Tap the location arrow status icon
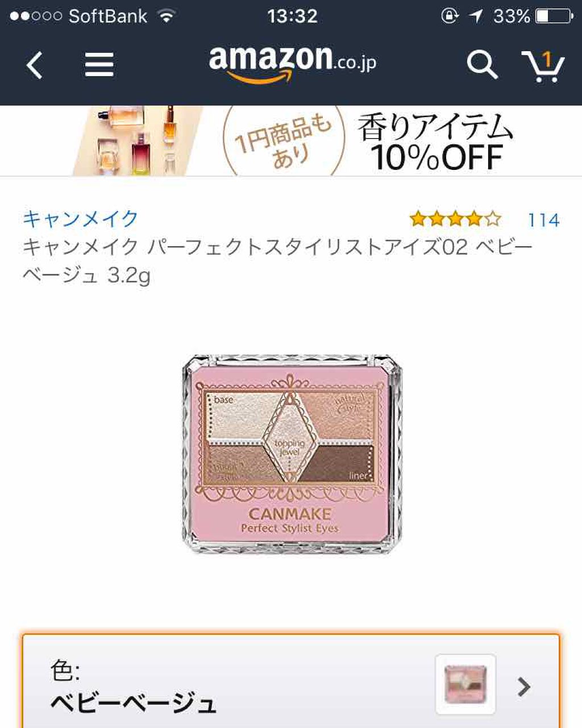Screen dimensions: 582x728 tap(476, 16)
